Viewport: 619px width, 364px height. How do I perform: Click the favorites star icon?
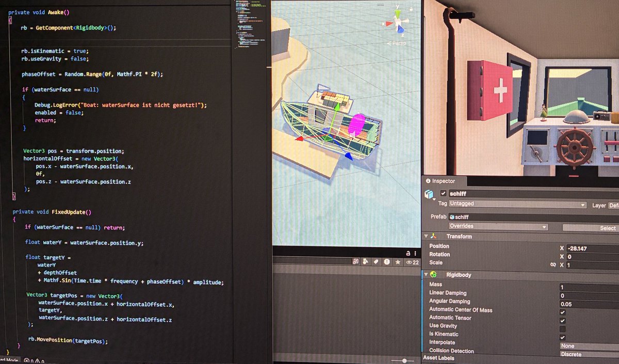click(398, 262)
